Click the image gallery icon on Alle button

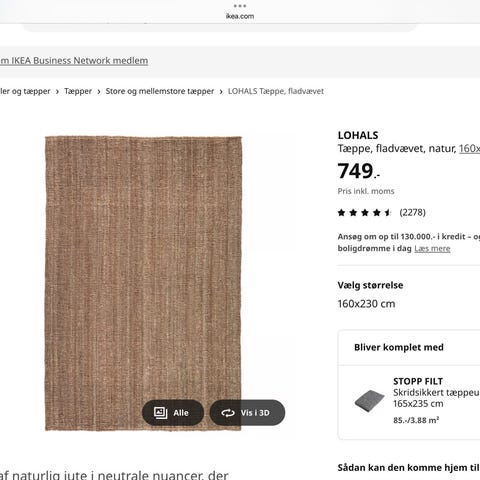160,413
